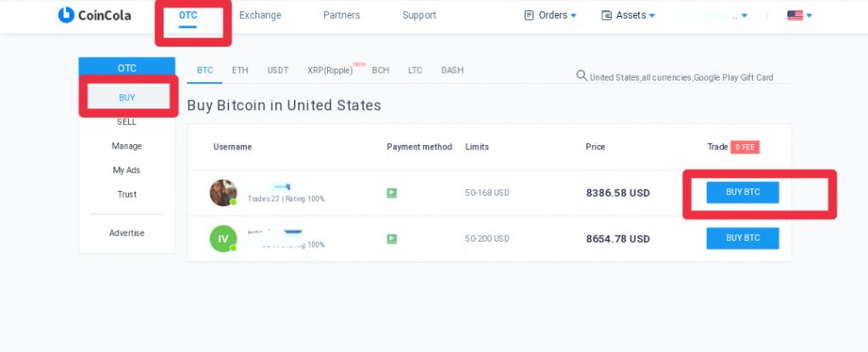Expand the Assets dropdown
Screen dimensions: 868x352
[629, 15]
